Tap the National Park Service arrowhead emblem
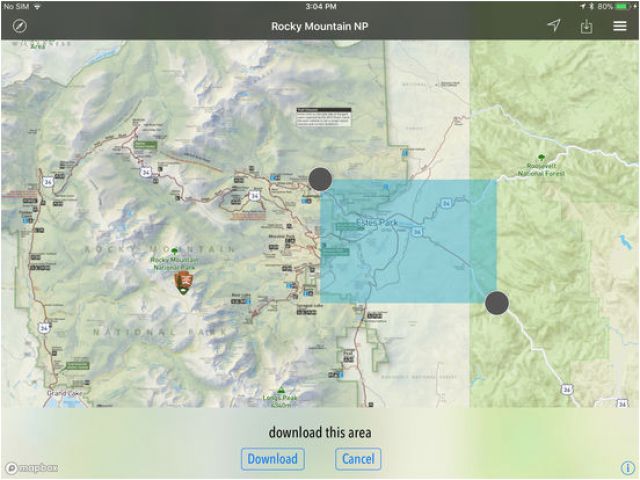This screenshot has height=480, width=640. (x=183, y=281)
